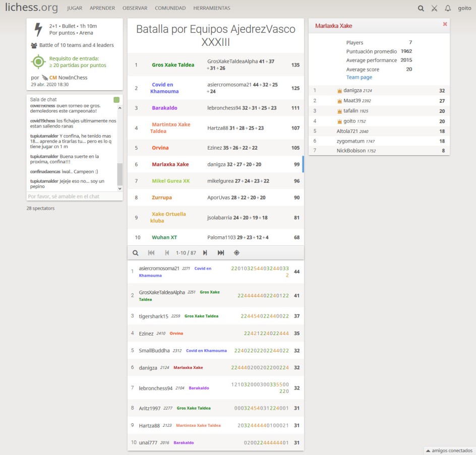Click the chat message input field

click(x=71, y=197)
